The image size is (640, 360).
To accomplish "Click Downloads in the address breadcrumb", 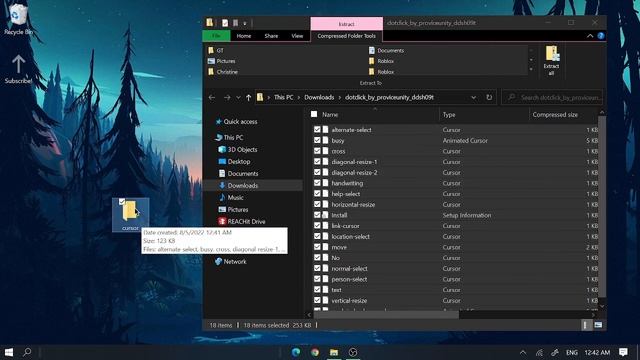I will coord(319,98).
